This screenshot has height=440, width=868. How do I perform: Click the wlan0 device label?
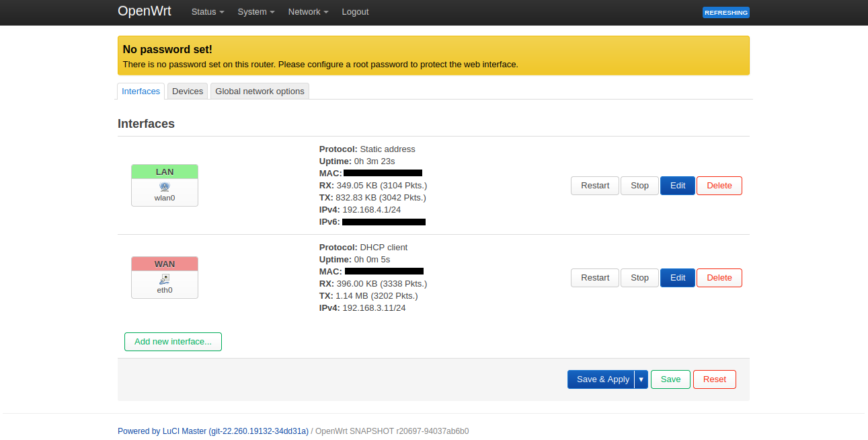click(x=165, y=198)
